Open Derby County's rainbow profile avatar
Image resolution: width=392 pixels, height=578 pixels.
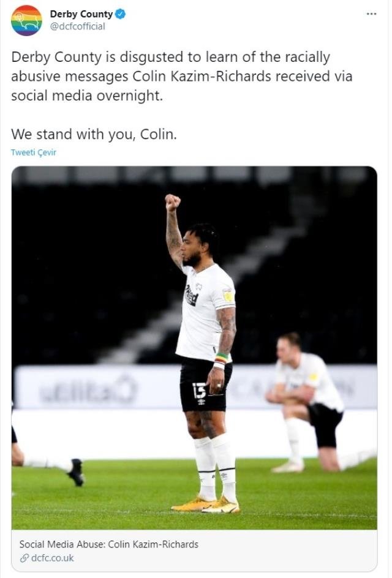[x=26, y=20]
